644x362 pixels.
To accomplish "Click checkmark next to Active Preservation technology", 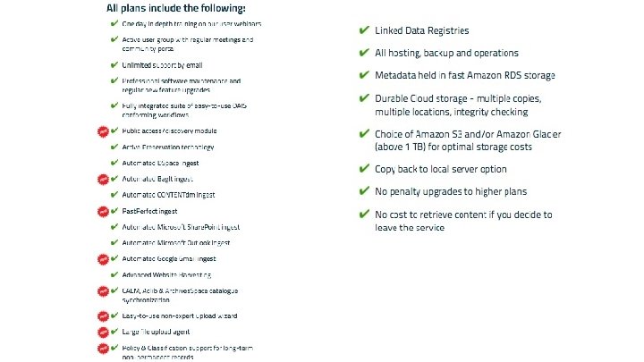I will (x=114, y=147).
